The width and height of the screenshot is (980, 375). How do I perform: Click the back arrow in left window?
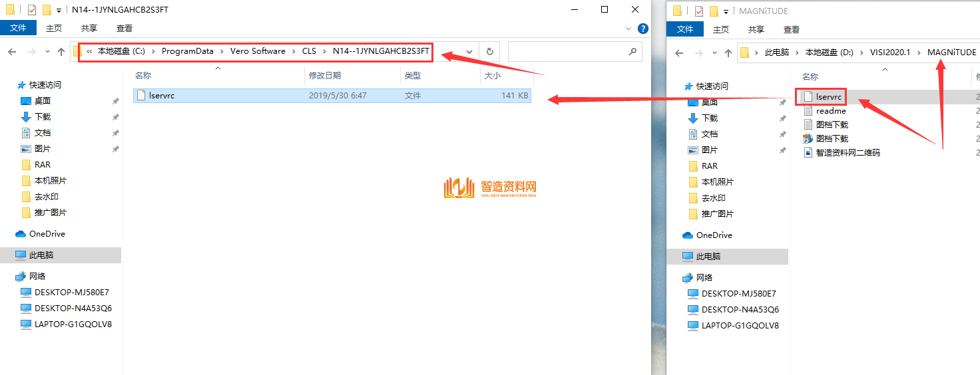(x=12, y=52)
